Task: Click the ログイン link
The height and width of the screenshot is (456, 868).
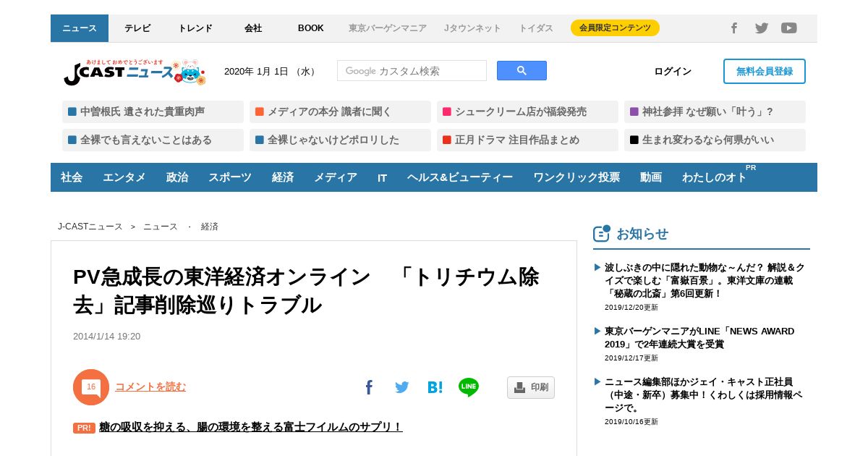Action: point(673,71)
